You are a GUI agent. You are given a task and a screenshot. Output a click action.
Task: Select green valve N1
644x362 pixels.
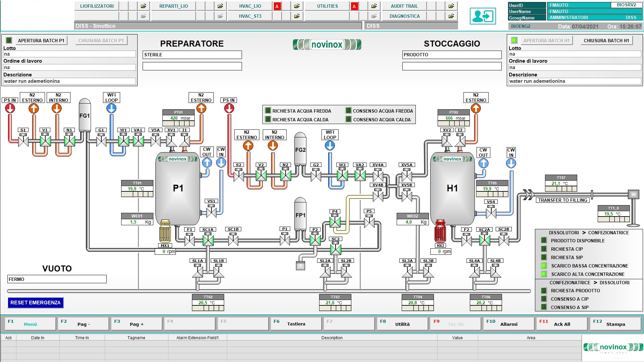(x=69, y=140)
